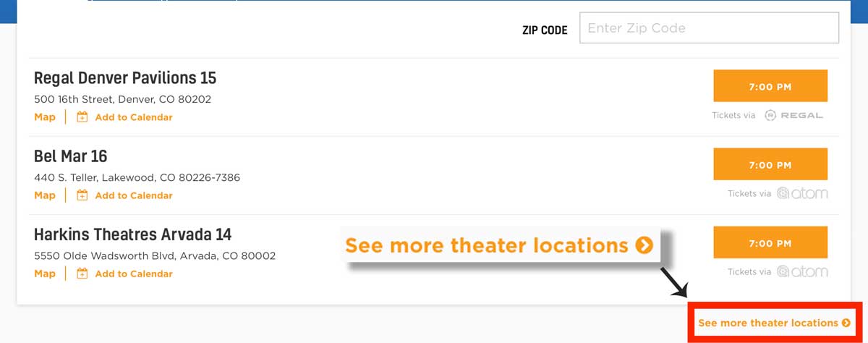This screenshot has height=343, width=868.
Task: Click address '500 16th Street, Denver, CO 80202'
Action: (x=122, y=99)
